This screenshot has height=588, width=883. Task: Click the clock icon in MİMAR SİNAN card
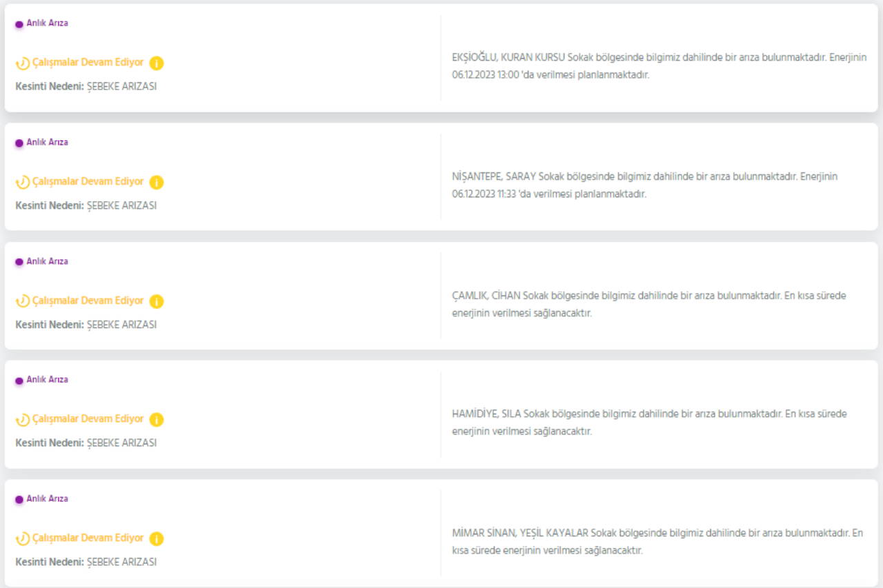click(x=23, y=538)
